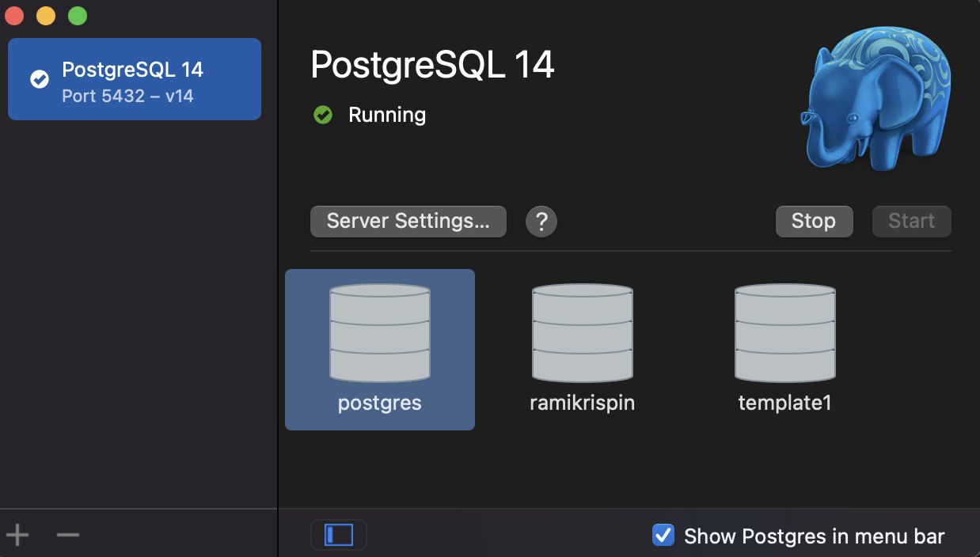Click the postgres database label
Screen dimensions: 980x557
tap(380, 403)
